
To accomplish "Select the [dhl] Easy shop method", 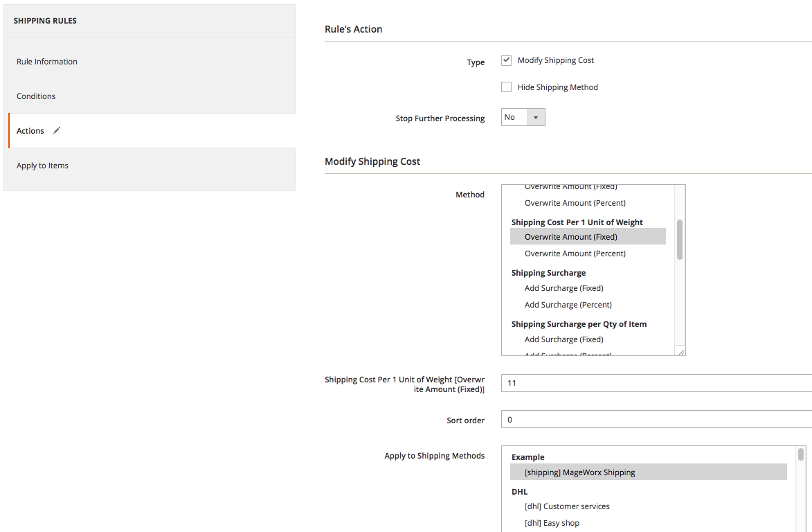I will 552,523.
